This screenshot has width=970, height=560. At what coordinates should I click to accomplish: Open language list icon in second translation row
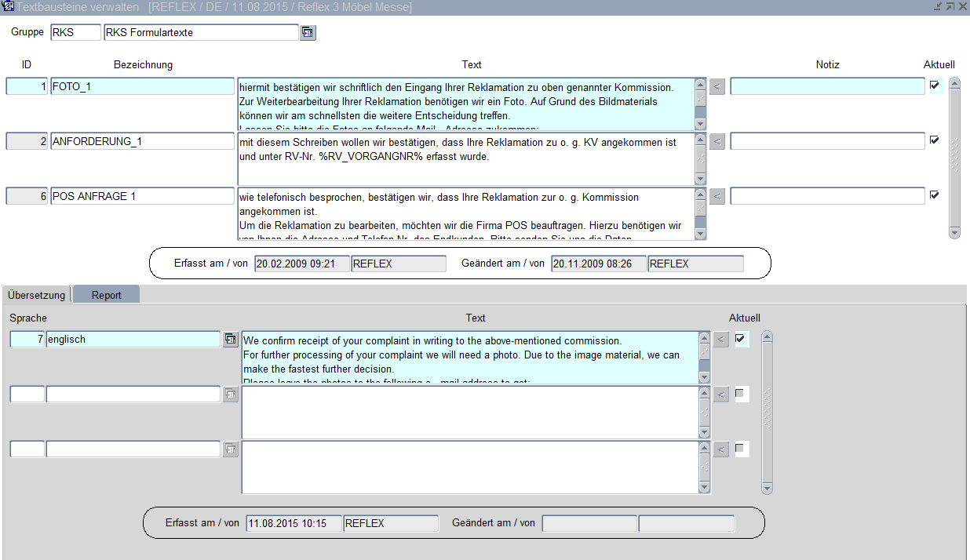pyautogui.click(x=231, y=394)
